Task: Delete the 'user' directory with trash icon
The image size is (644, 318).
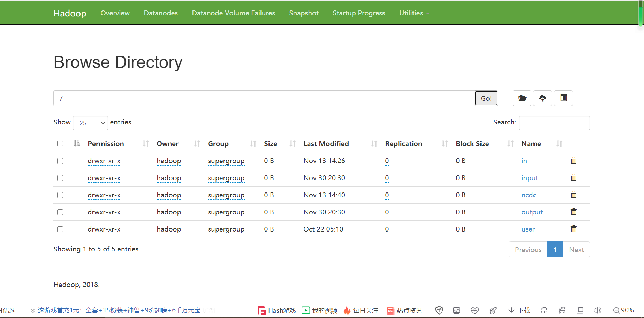Action: coord(574,229)
